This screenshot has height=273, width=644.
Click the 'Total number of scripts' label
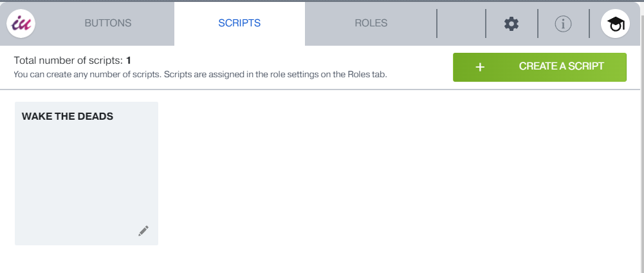point(68,61)
